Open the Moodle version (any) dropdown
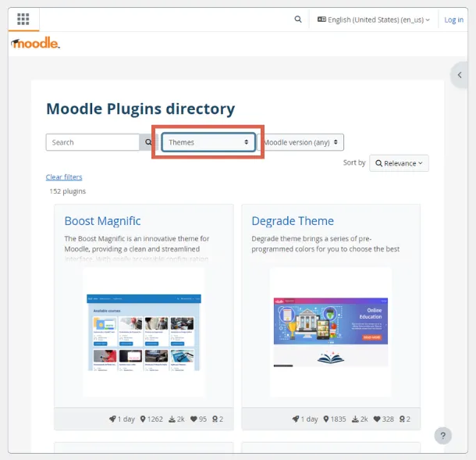 coord(300,142)
